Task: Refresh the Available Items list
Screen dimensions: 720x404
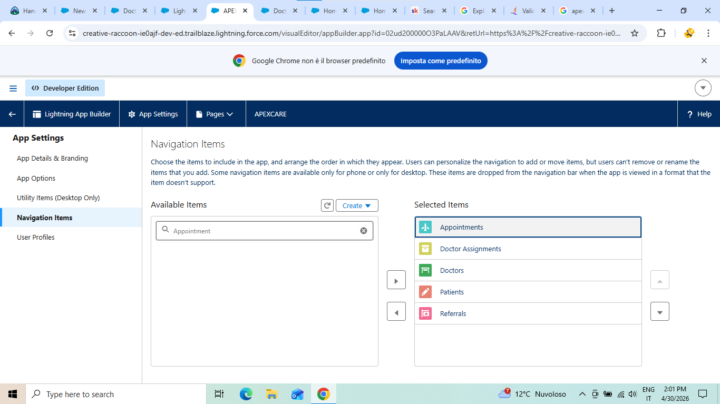Action: tap(327, 206)
